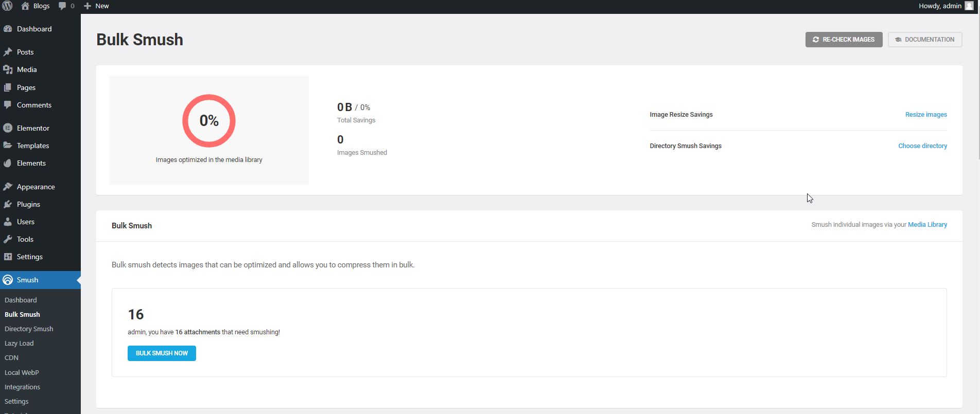Open CDN submenu item

11,357
